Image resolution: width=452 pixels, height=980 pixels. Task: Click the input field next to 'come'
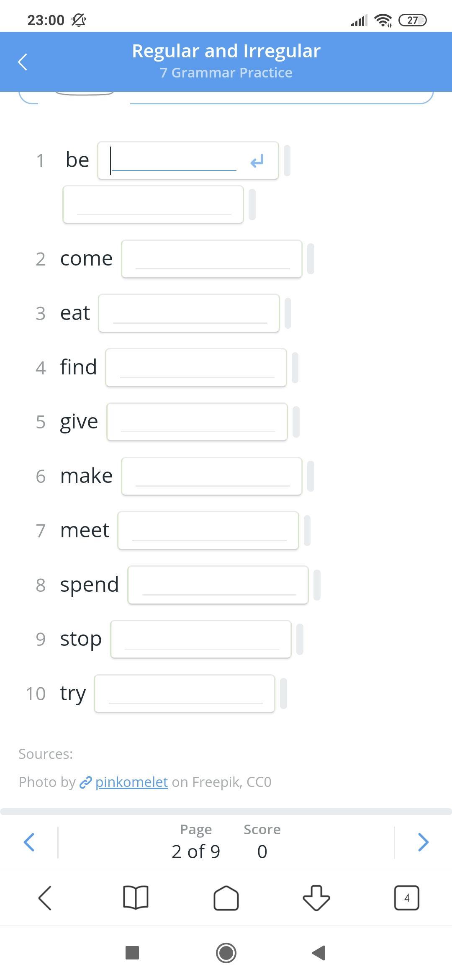pyautogui.click(x=212, y=259)
